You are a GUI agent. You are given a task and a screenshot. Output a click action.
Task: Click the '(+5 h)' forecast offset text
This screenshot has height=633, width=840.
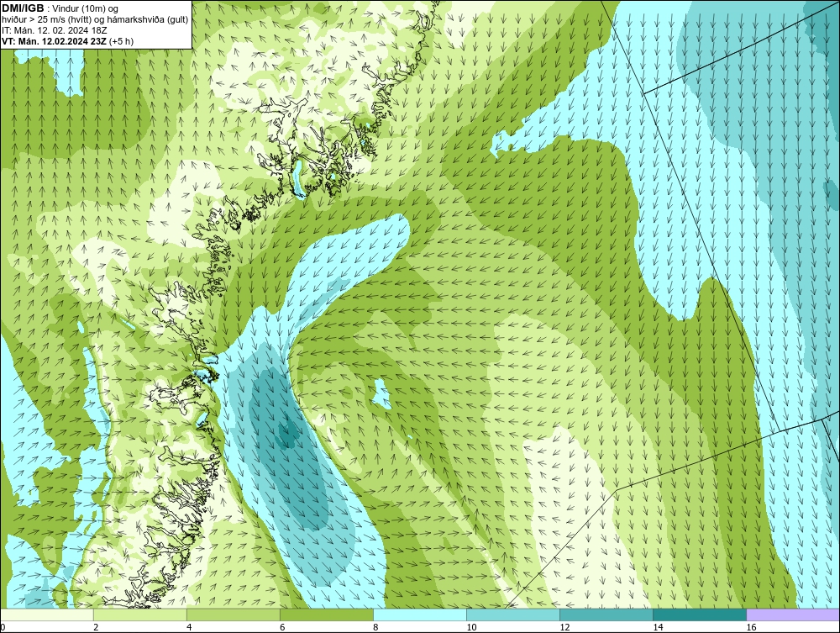[121, 41]
